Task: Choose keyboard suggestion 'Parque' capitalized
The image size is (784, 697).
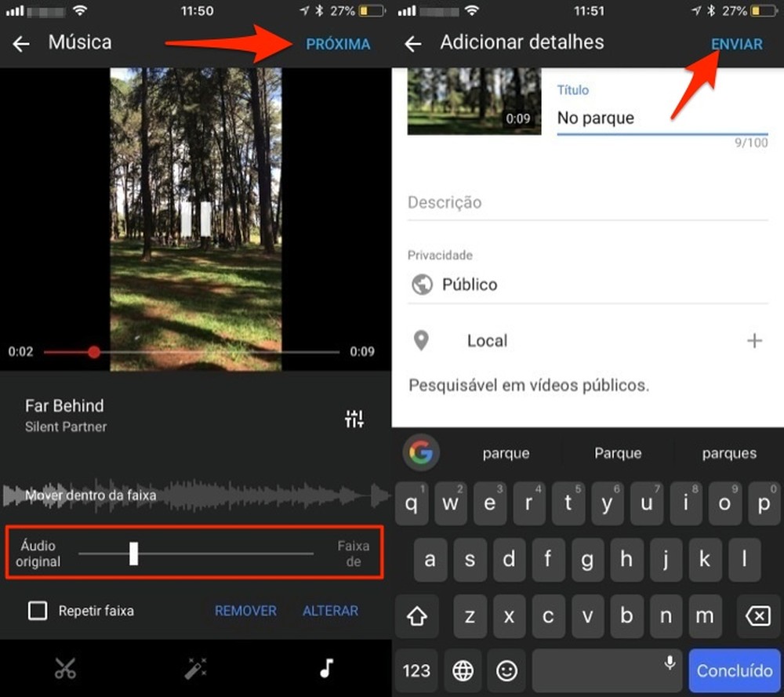Action: (618, 453)
